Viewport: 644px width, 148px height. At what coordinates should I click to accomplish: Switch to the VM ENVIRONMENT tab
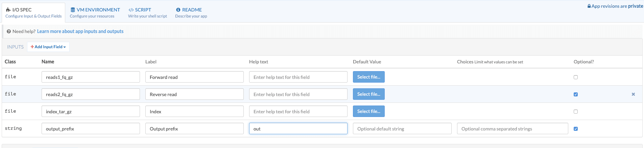[95, 13]
